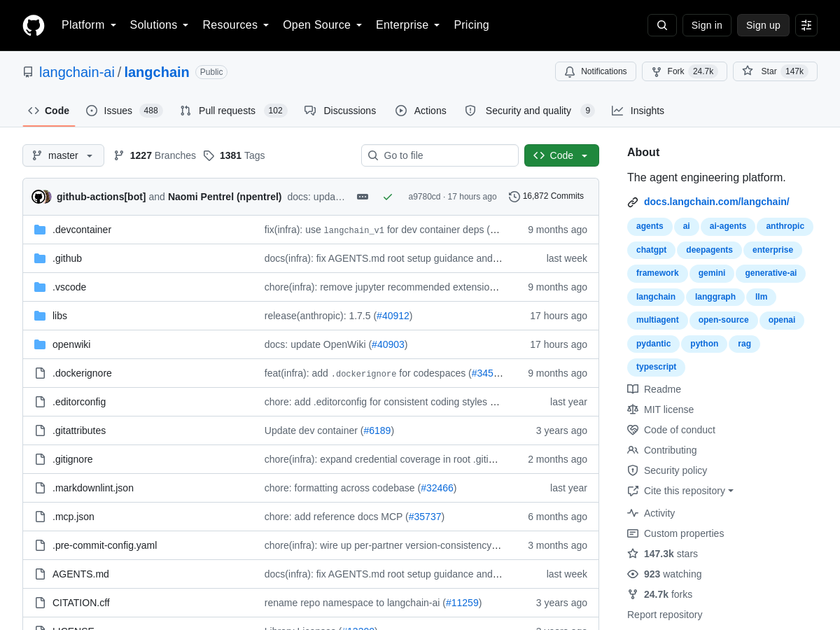Open the .editorconfig file

tap(79, 402)
